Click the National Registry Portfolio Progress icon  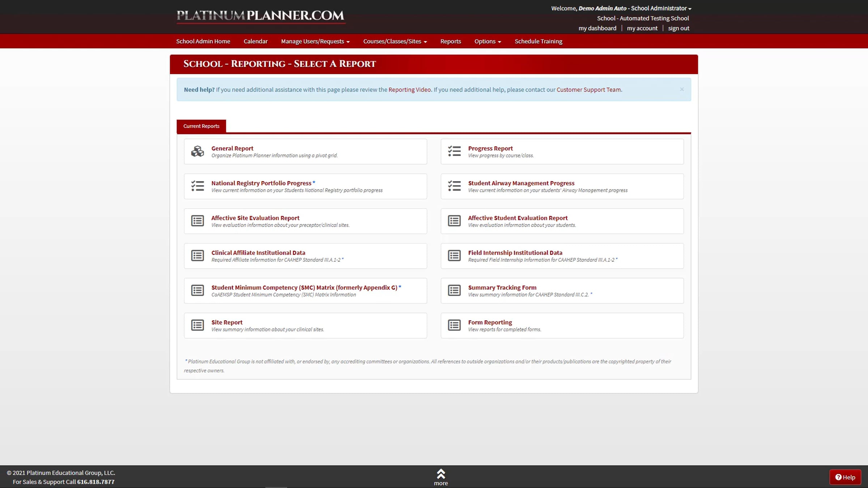(197, 186)
